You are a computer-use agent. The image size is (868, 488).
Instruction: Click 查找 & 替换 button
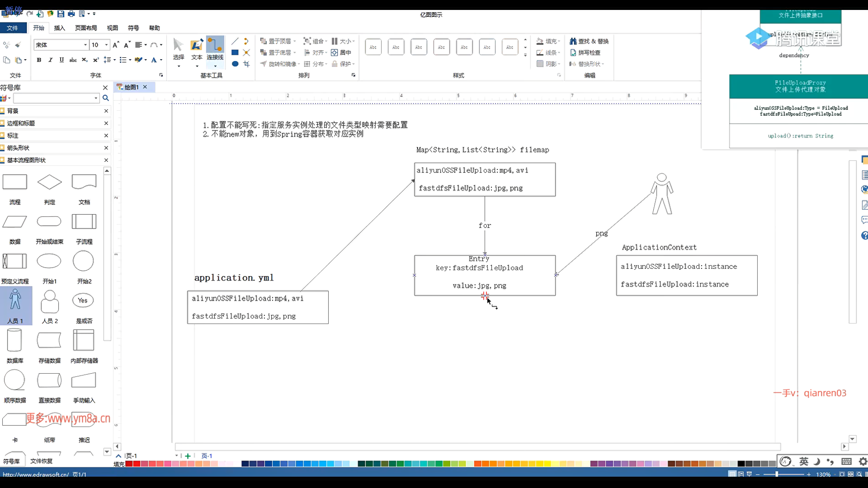tap(589, 41)
